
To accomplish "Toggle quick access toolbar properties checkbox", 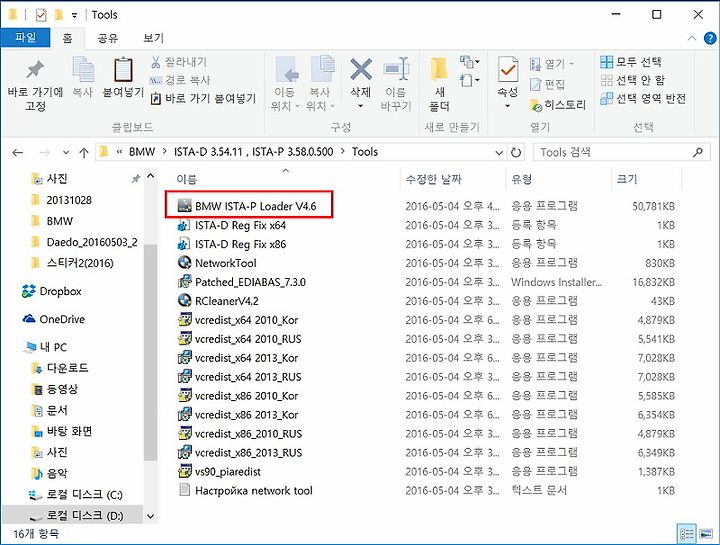I will pos(41,15).
